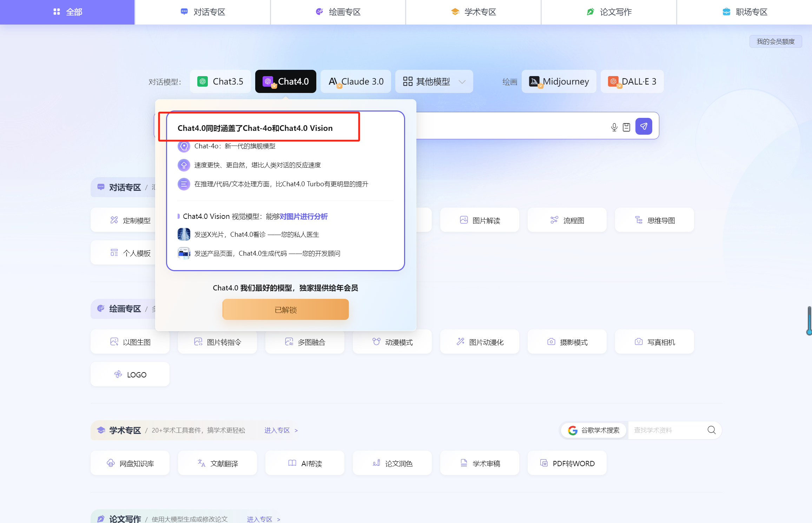Switch to the 绘画专区 tab

pos(338,12)
